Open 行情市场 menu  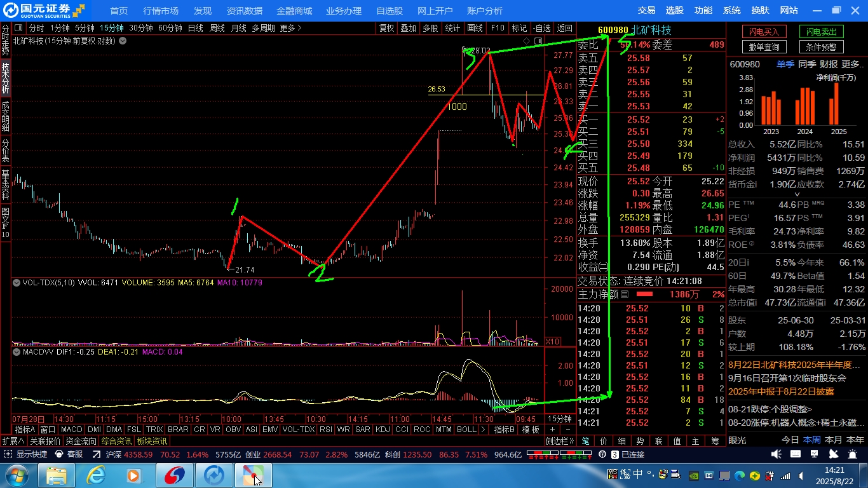(161, 10)
